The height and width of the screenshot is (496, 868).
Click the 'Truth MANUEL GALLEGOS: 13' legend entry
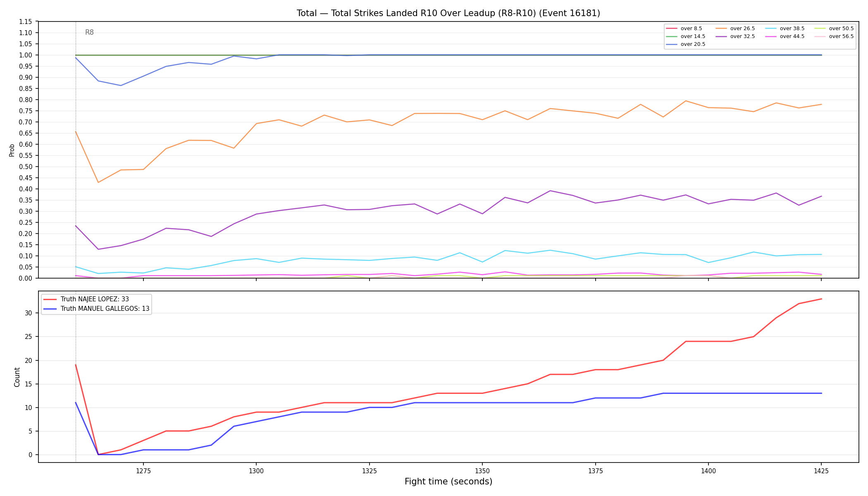[96, 309]
